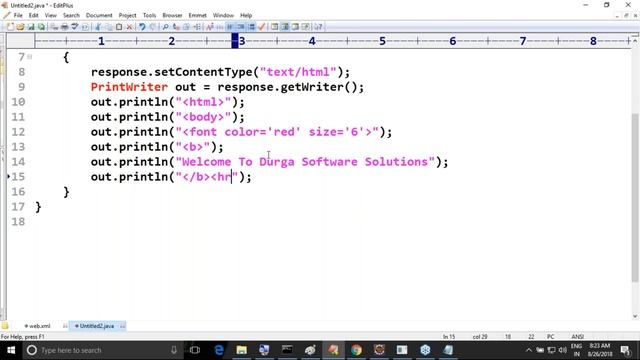Click the "ln 15" status bar entry
This screenshot has width=640, height=360.
(x=449, y=337)
